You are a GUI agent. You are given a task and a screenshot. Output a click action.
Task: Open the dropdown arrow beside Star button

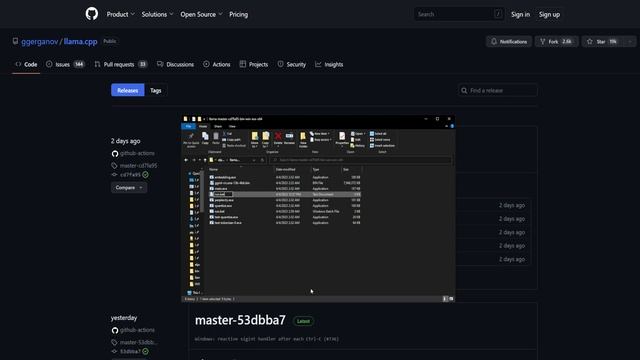click(630, 42)
